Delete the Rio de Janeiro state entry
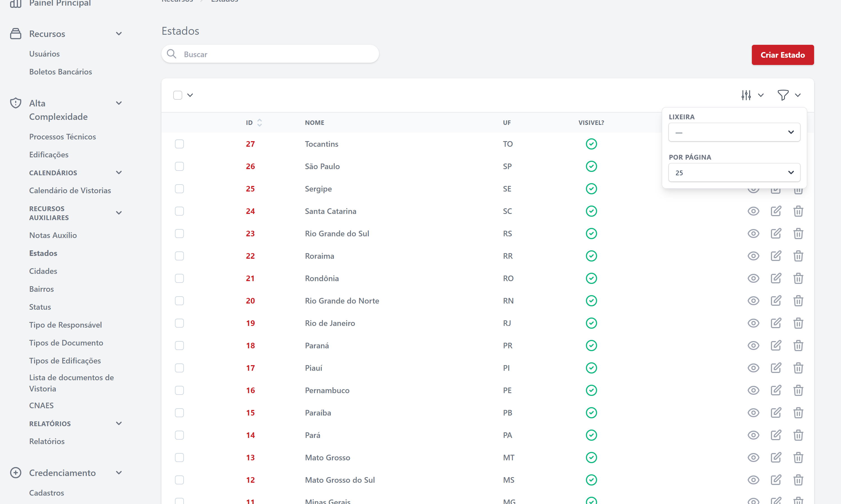Screen dimensions: 841x504 (x=798, y=323)
